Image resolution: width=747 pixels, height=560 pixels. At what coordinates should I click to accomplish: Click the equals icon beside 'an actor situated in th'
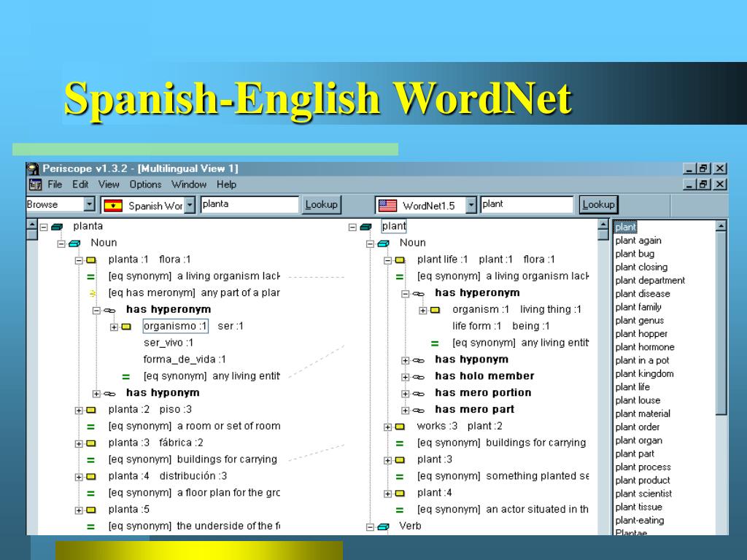click(x=399, y=510)
